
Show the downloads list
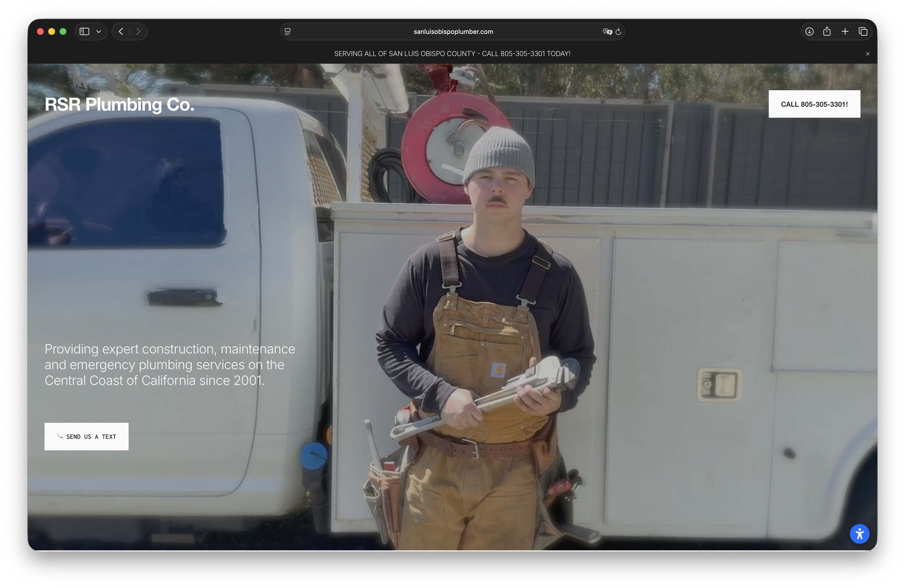809,31
